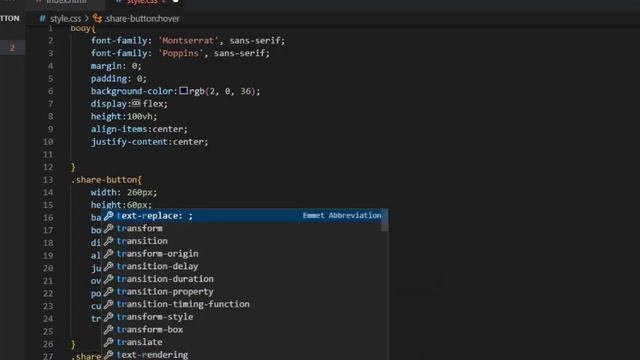Open the rgb(2, 0, 36) color swatch
Image resolution: width=640 pixels, height=360 pixels.
tap(184, 91)
